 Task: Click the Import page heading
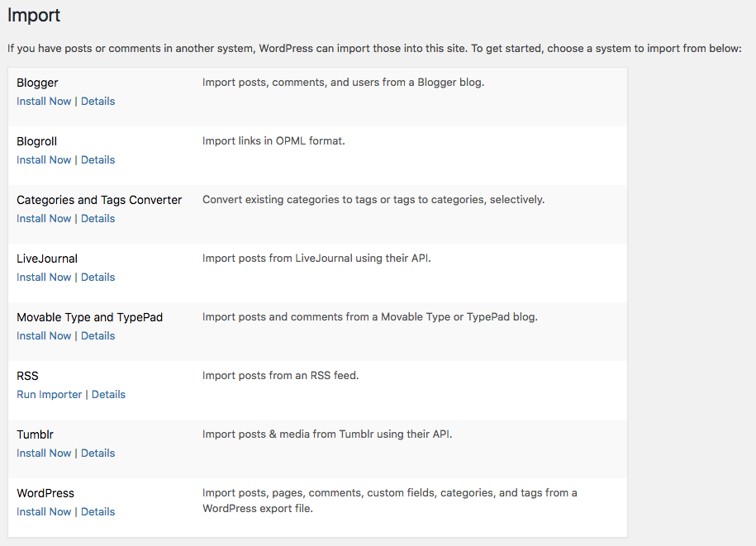pyautogui.click(x=34, y=16)
